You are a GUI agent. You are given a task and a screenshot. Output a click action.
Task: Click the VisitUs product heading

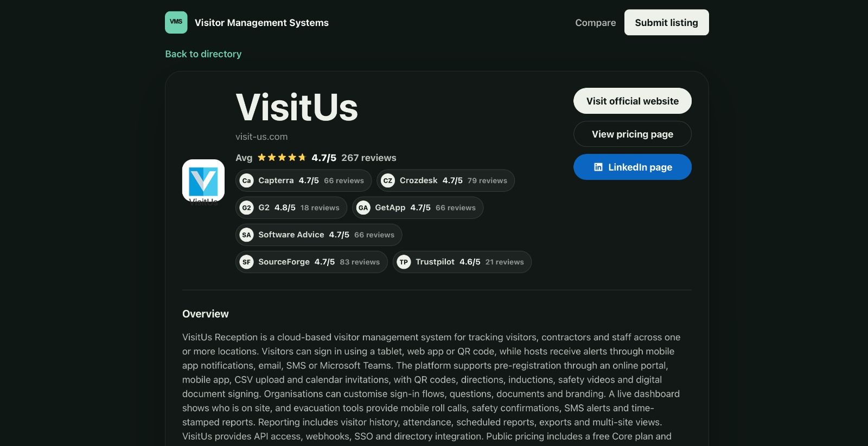tap(297, 107)
